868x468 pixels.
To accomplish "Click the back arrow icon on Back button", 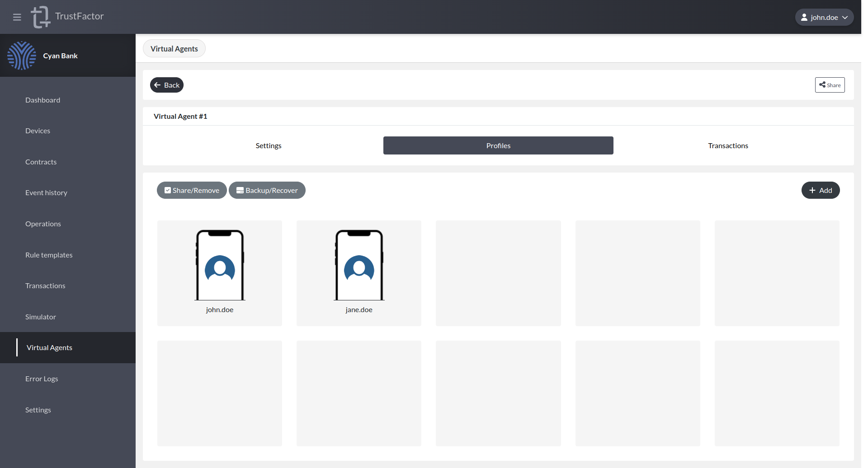I will click(x=157, y=85).
